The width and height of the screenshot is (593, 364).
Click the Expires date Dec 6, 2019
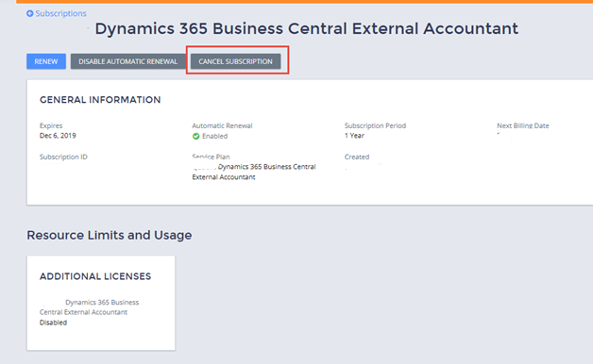[x=58, y=136]
